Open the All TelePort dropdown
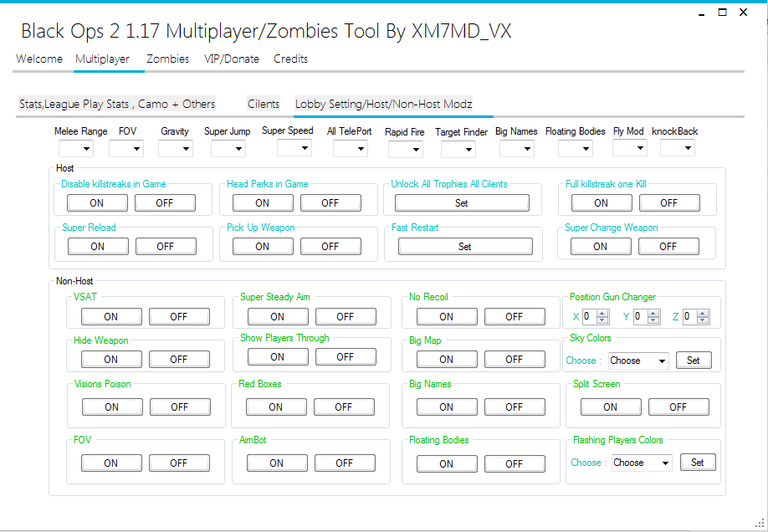768x532 pixels. click(x=351, y=148)
